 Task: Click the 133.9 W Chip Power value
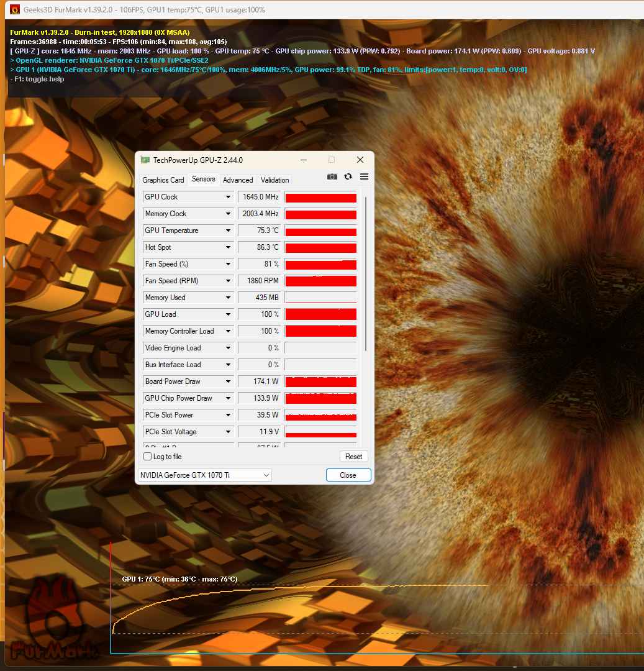pyautogui.click(x=259, y=398)
